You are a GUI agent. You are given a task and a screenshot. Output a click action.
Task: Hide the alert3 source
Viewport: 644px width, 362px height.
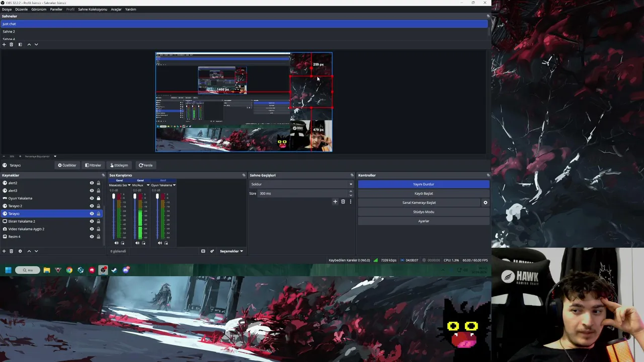92,191
